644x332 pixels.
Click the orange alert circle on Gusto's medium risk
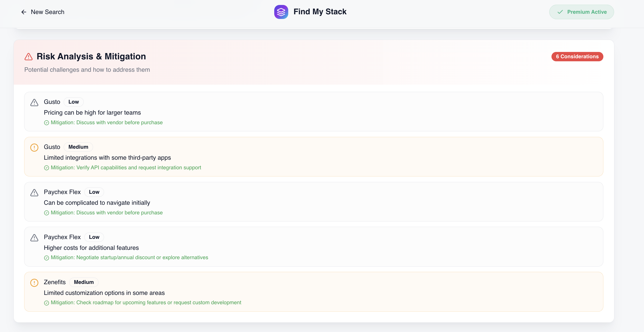(34, 147)
